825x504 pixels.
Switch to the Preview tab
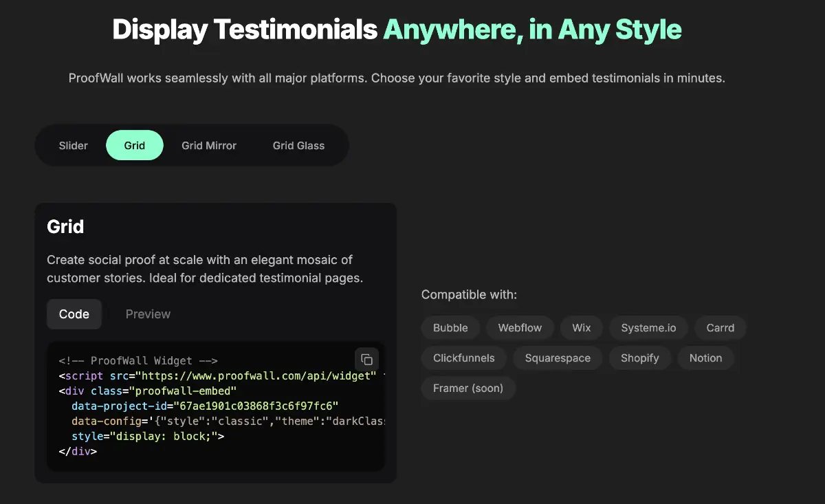(148, 314)
